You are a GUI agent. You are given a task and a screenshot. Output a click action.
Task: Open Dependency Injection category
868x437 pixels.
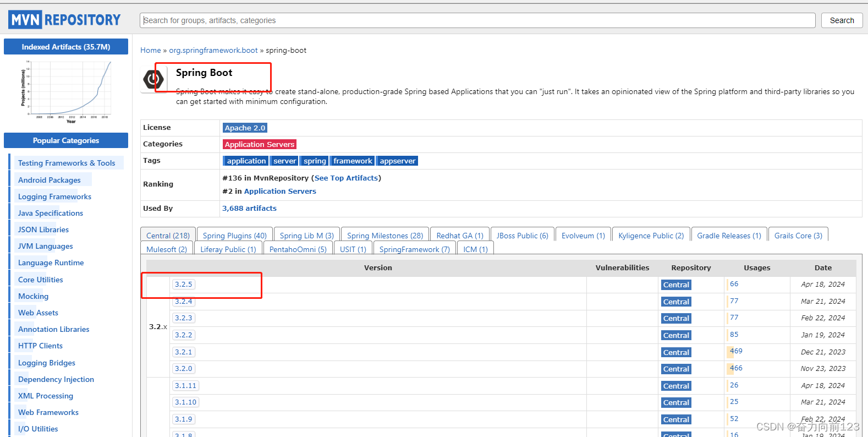56,379
